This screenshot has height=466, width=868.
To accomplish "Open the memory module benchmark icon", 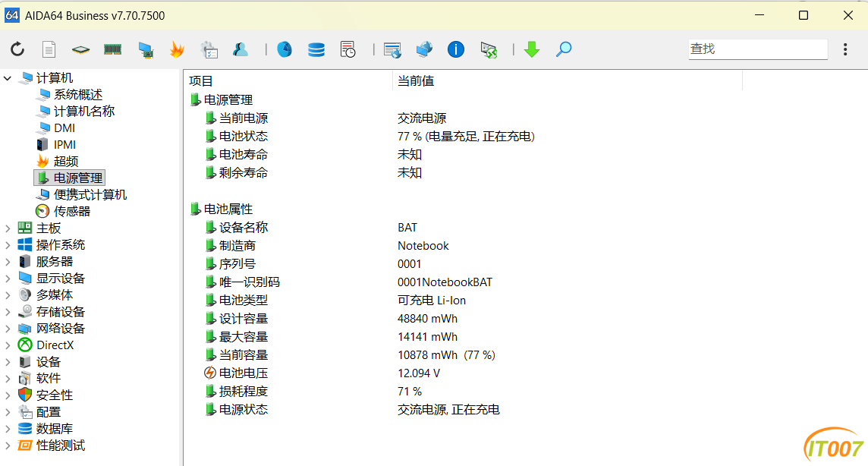I will (x=112, y=50).
